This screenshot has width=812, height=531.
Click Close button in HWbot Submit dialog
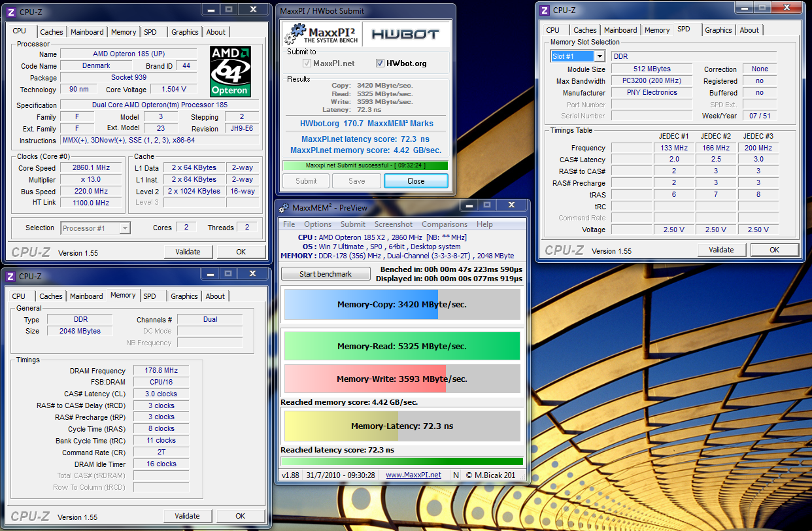[416, 181]
